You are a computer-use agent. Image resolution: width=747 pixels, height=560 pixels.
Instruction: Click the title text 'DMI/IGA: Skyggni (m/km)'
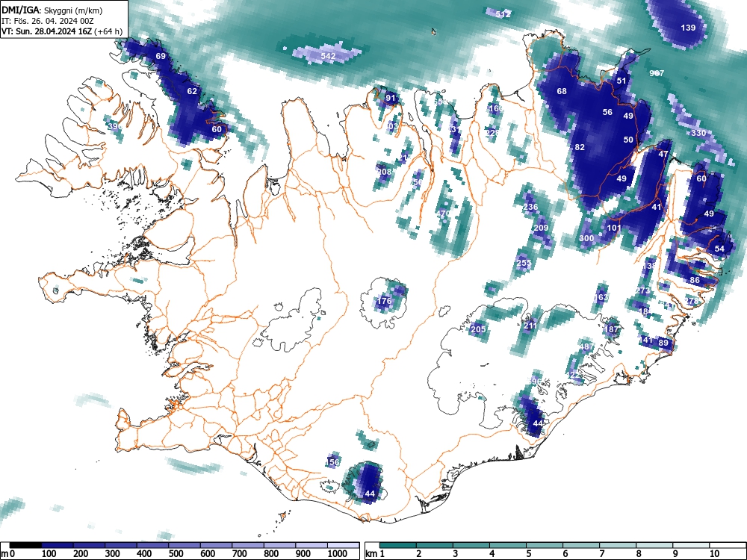pos(52,10)
